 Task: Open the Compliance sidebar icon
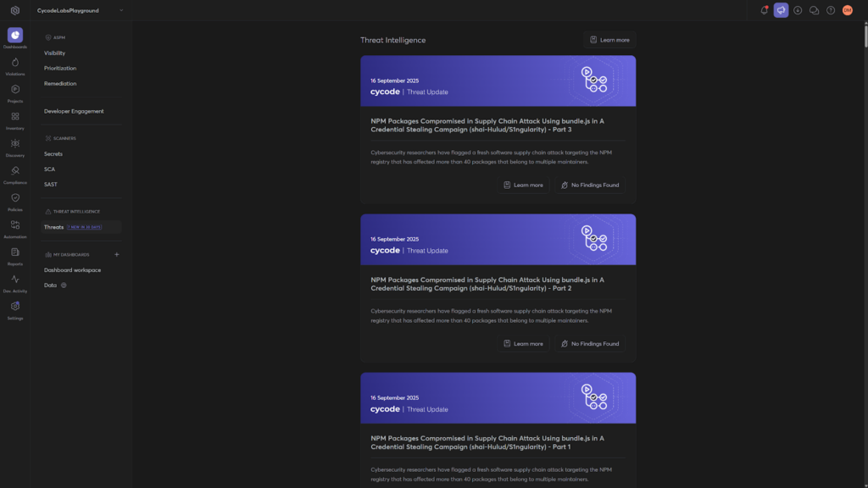pyautogui.click(x=15, y=171)
